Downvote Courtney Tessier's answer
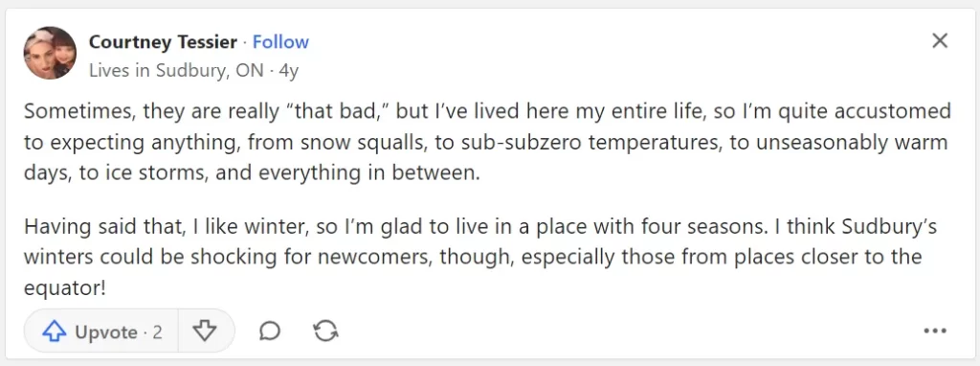Image resolution: width=980 pixels, height=366 pixels. pos(205,331)
